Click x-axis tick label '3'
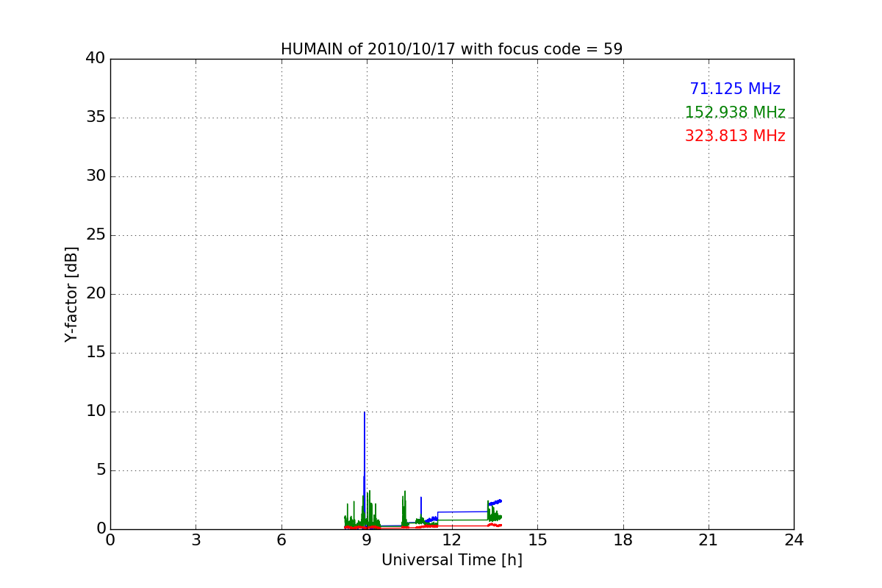Viewport: 882px width, 588px height. [x=196, y=540]
